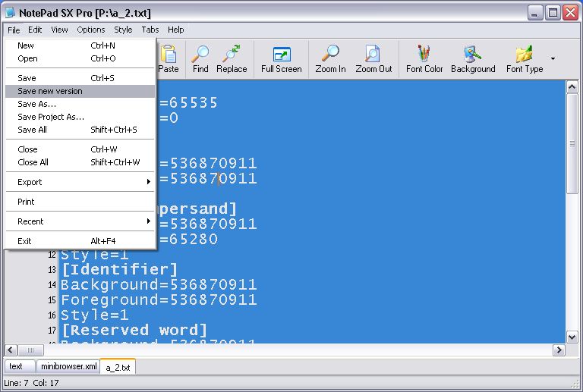The height and width of the screenshot is (392, 583).
Task: Click line 16 Style=1 text
Action: pyautogui.click(x=94, y=315)
